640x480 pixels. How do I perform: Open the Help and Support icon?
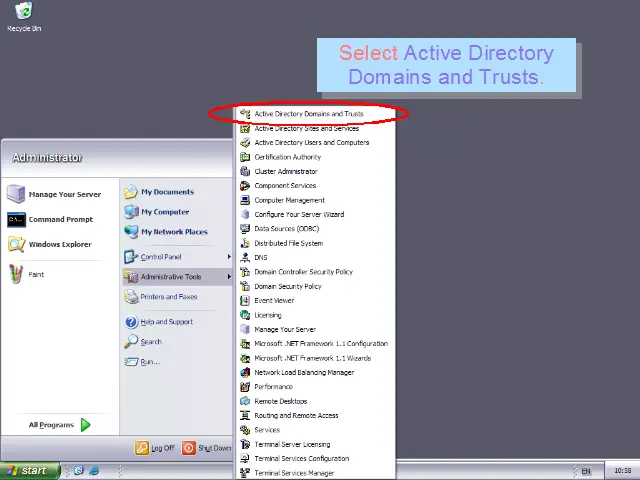(x=131, y=322)
